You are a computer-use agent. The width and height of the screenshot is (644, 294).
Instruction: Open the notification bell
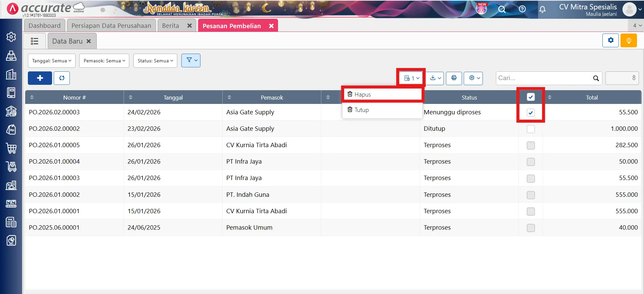pyautogui.click(x=542, y=9)
